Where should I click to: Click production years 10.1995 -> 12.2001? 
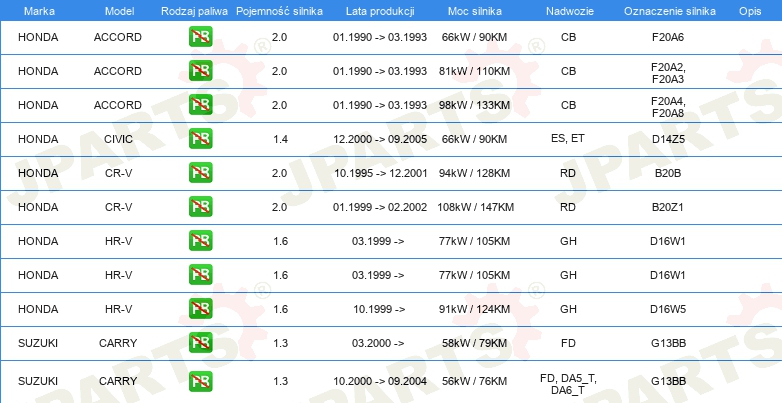(380, 173)
